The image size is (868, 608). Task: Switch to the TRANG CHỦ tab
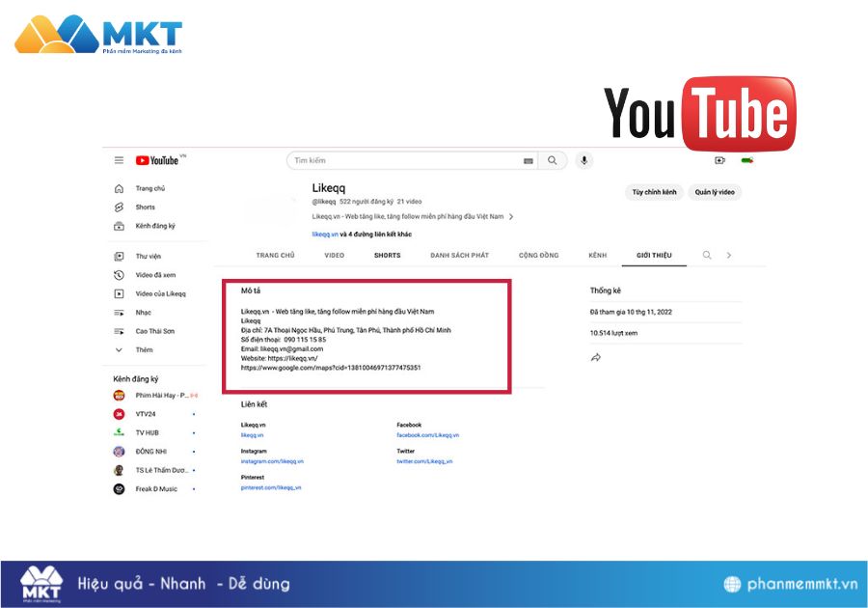click(275, 256)
